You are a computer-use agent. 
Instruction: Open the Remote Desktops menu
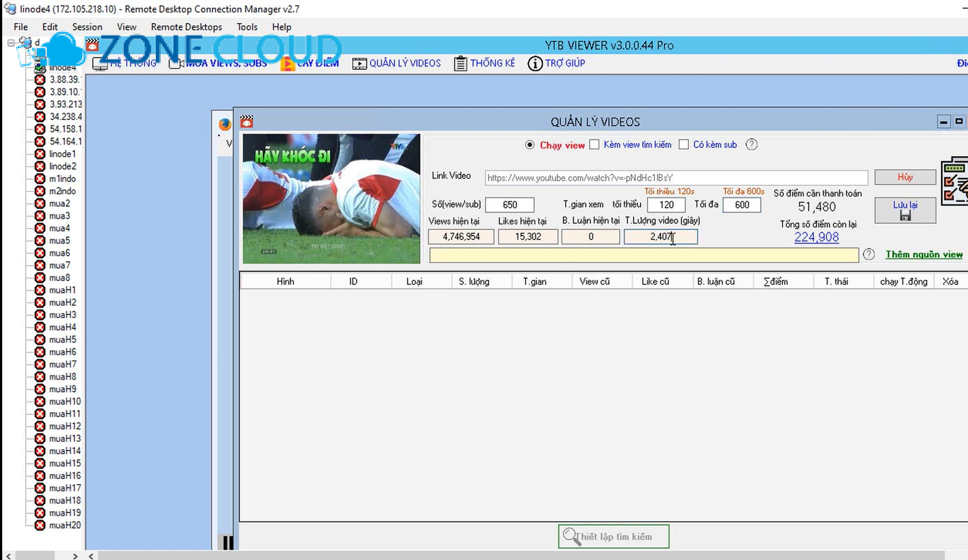point(186,26)
